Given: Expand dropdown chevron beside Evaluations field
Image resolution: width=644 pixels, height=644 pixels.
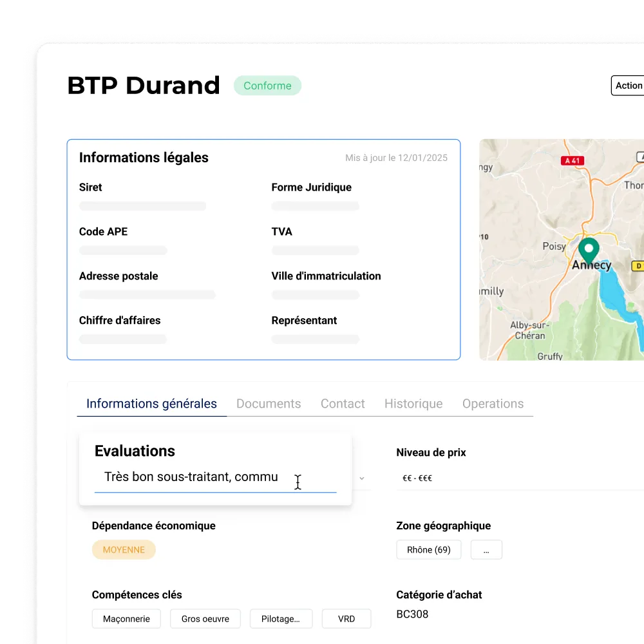Looking at the screenshot, I should 362,478.
